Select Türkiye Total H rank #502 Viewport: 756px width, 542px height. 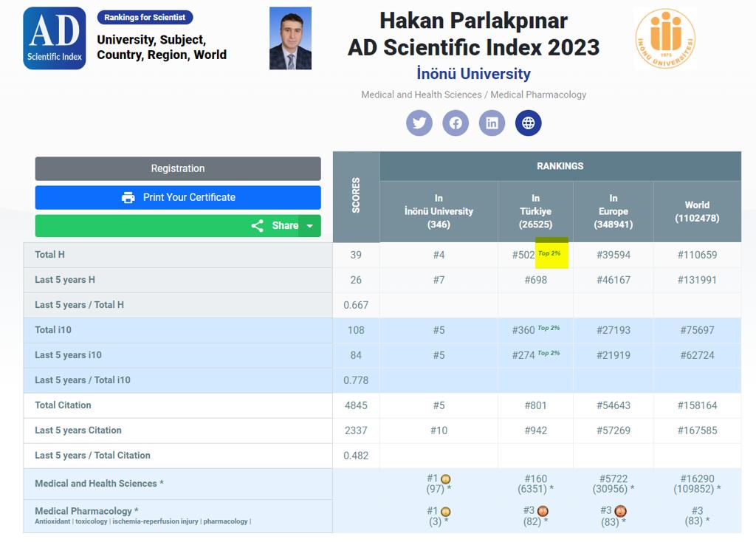click(x=523, y=255)
